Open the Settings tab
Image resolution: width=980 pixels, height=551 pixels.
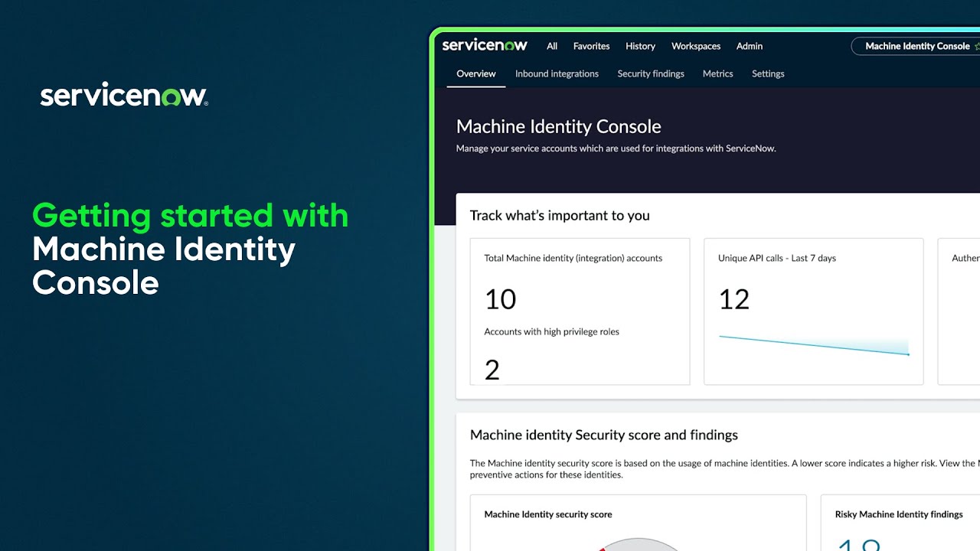(768, 73)
